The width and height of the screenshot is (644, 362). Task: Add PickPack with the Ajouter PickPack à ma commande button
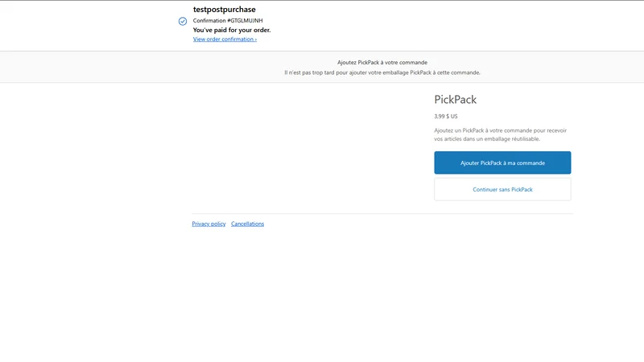pyautogui.click(x=502, y=162)
